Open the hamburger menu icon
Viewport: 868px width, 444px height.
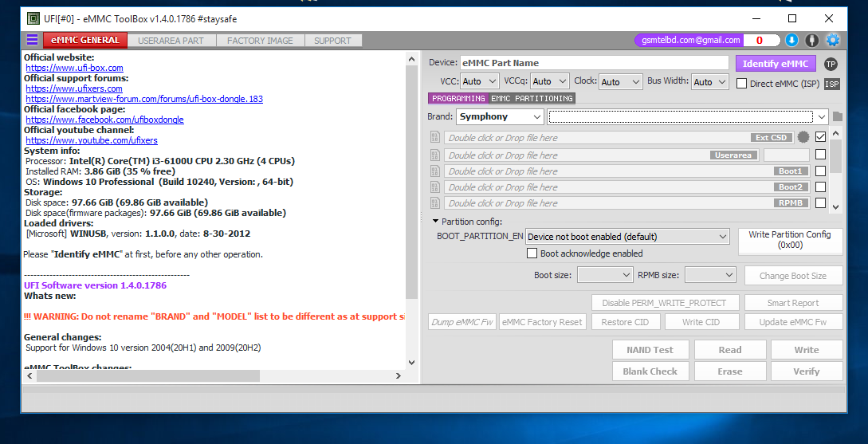32,40
